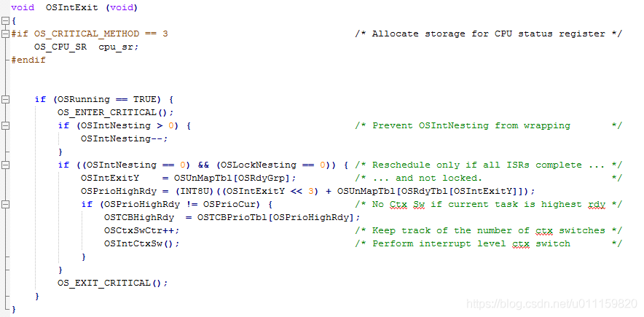Screen dimensions: 644x317
Task: Collapse the #if OS_CRITICAL_METHOD preprocessor block
Action: pos(5,34)
